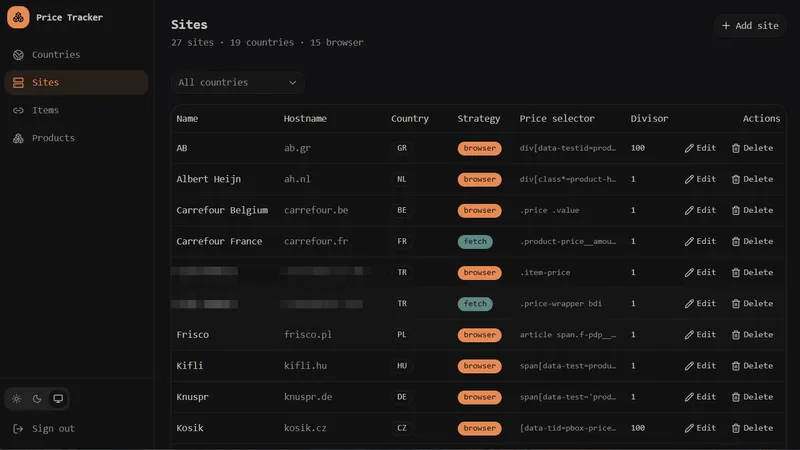Screen dimensions: 800x450
Task: Edit the Carrefour France site
Action: coord(700,241)
